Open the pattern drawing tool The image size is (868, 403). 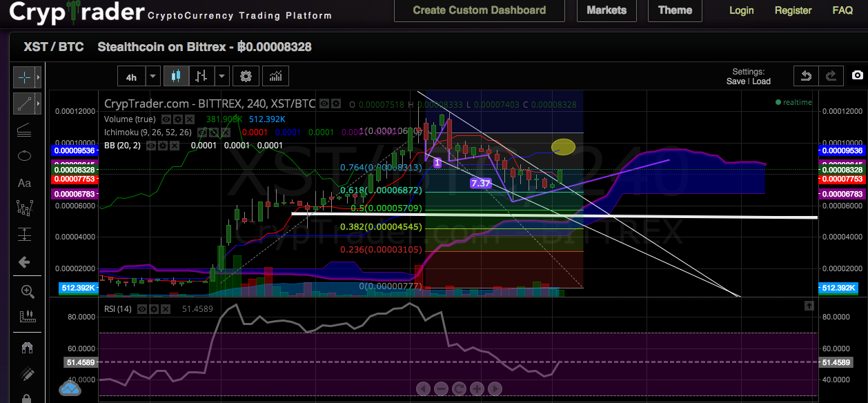(24, 208)
